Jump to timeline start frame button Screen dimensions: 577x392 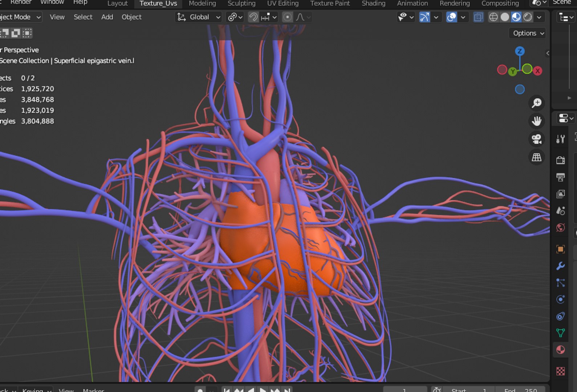click(x=227, y=390)
